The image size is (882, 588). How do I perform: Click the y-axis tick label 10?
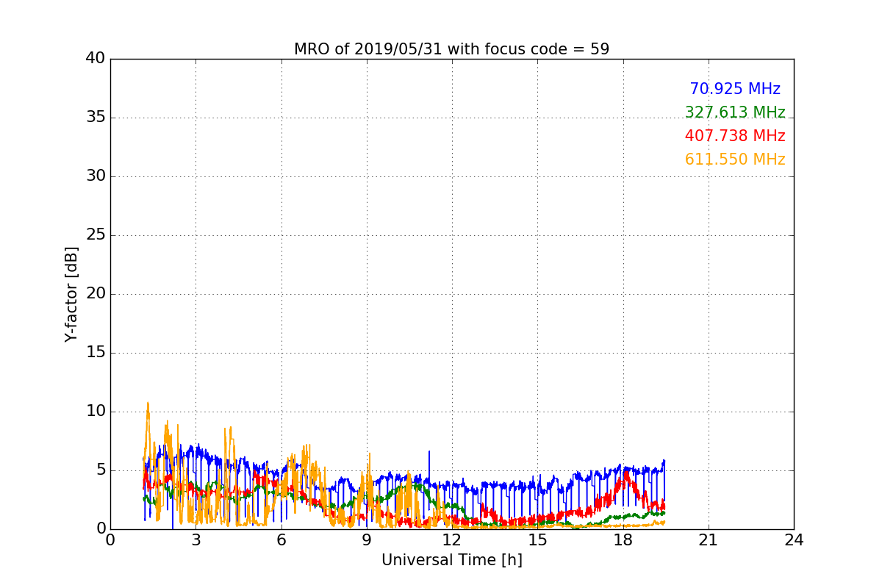pos(96,412)
